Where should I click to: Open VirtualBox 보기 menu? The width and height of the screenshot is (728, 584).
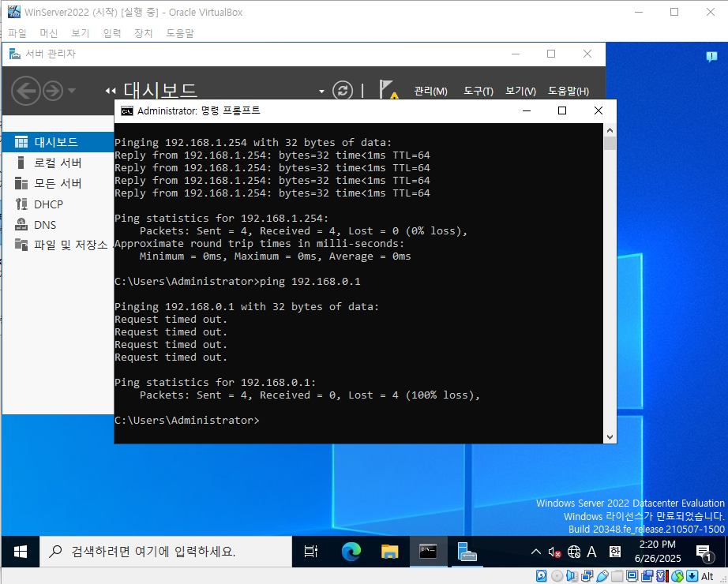(81, 33)
